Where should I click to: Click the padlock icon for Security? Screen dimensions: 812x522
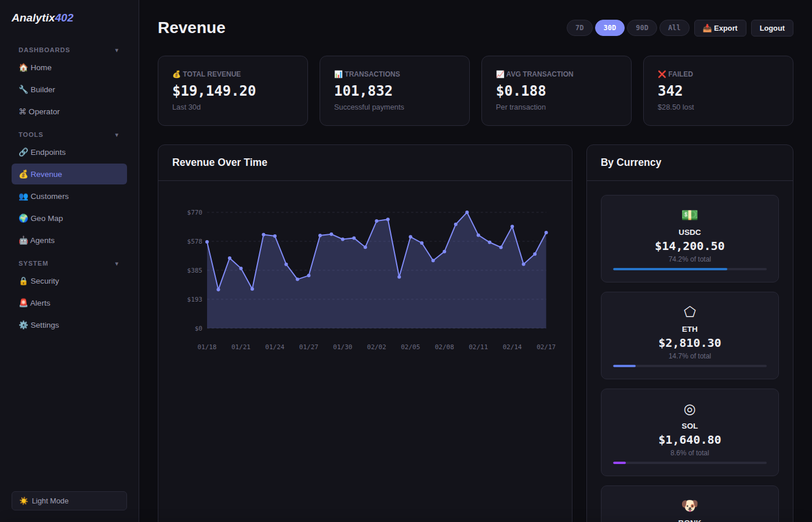click(23, 281)
